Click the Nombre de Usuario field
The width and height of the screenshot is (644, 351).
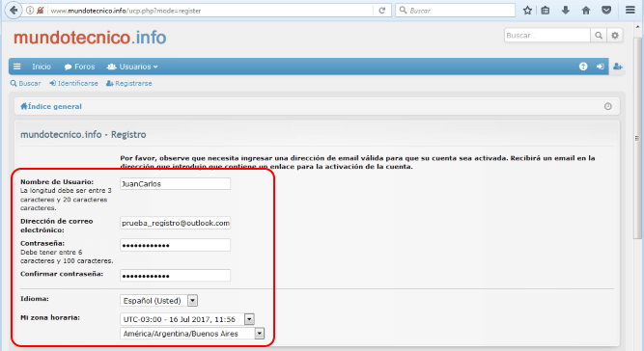click(x=176, y=184)
